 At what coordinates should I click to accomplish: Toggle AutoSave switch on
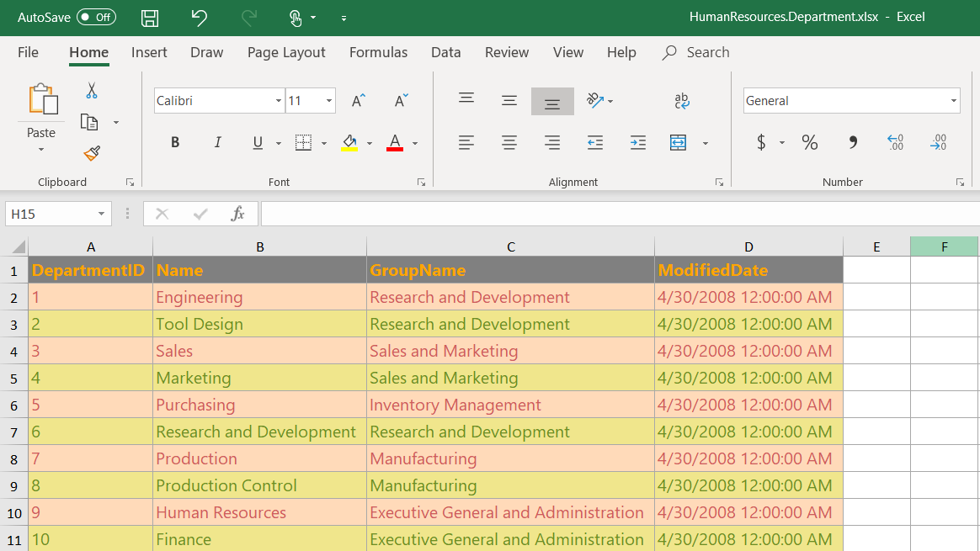pos(96,18)
